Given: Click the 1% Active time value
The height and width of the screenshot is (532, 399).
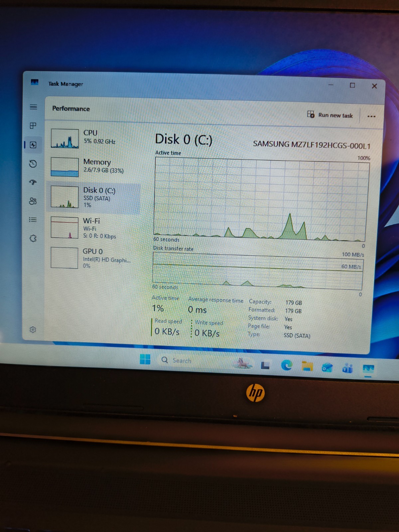Looking at the screenshot, I should coord(158,309).
